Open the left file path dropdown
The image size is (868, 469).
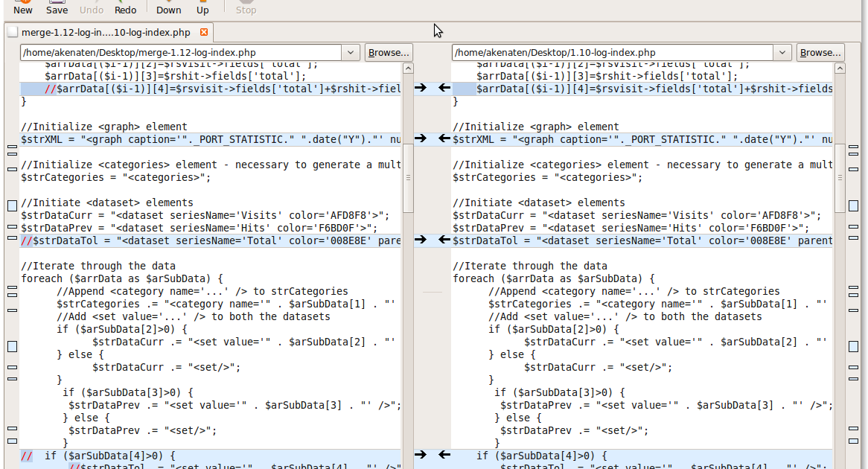click(x=351, y=53)
